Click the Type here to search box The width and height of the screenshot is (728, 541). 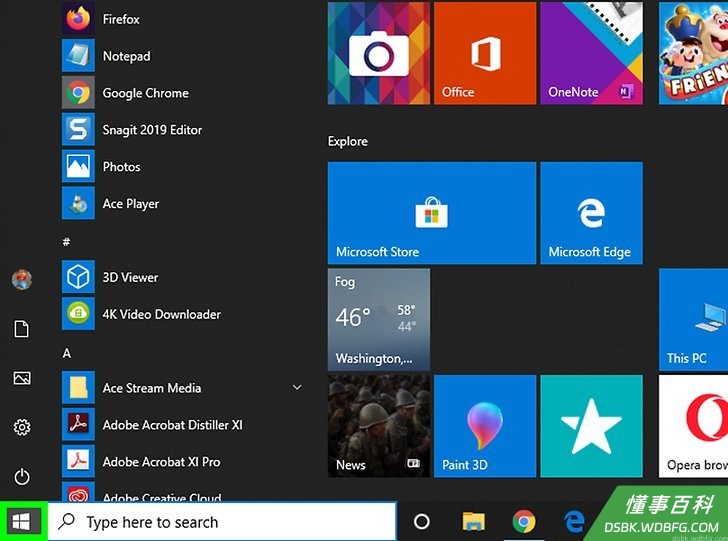click(222, 522)
